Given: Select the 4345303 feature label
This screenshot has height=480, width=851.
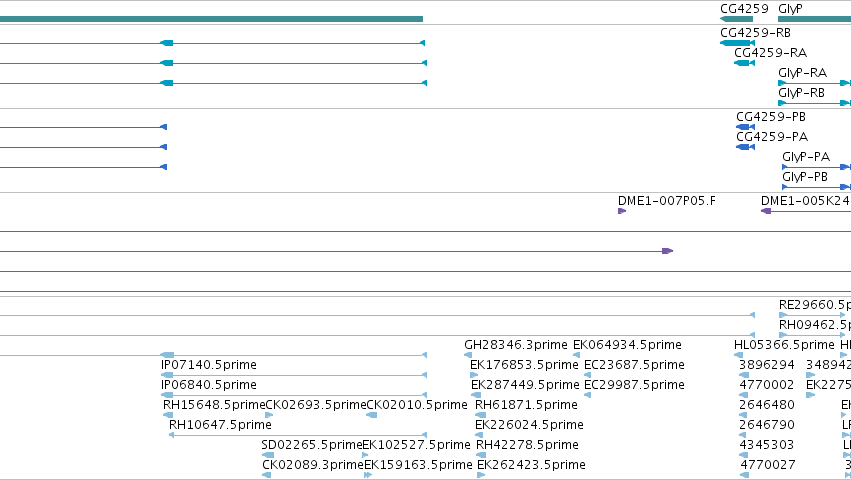Looking at the screenshot, I should coord(766,445).
